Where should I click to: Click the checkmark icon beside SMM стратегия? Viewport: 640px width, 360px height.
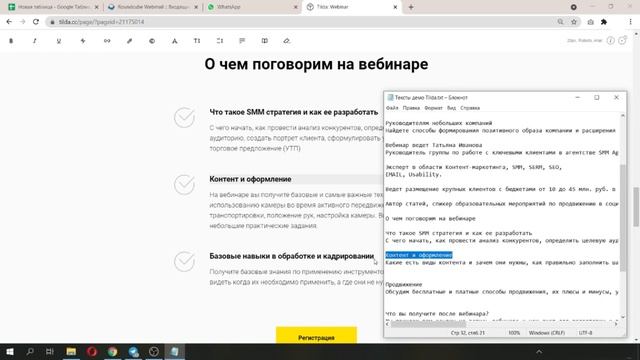[184, 118]
